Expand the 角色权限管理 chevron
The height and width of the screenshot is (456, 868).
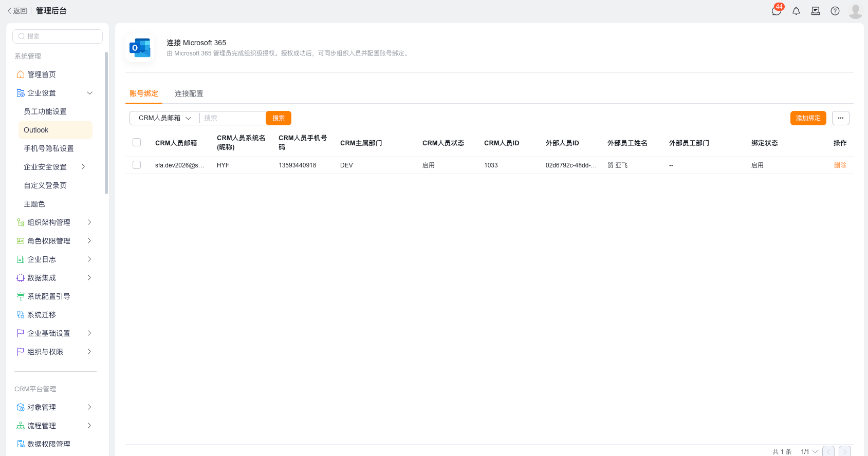(x=89, y=241)
